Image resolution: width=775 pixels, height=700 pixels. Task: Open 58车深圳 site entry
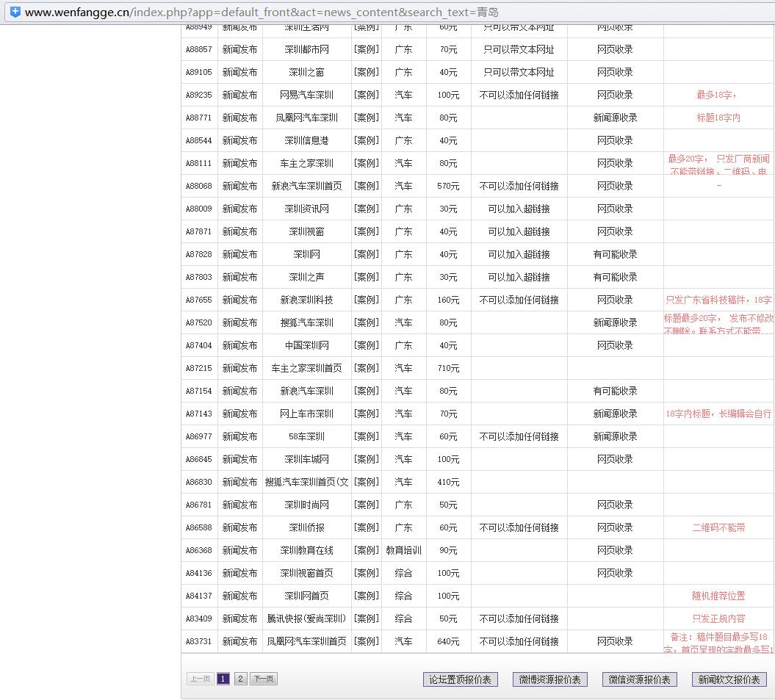(306, 436)
